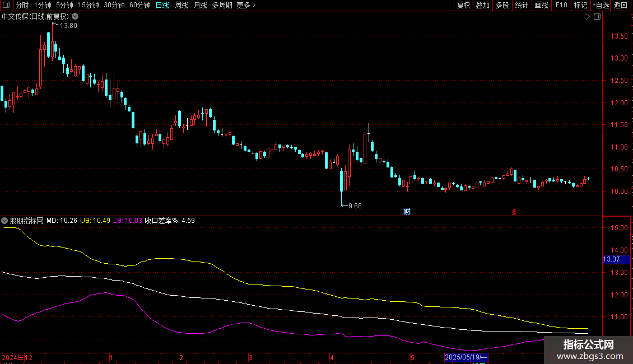Click the 收口差率%: 4.59 readout
The height and width of the screenshot is (364, 633).
170,221
